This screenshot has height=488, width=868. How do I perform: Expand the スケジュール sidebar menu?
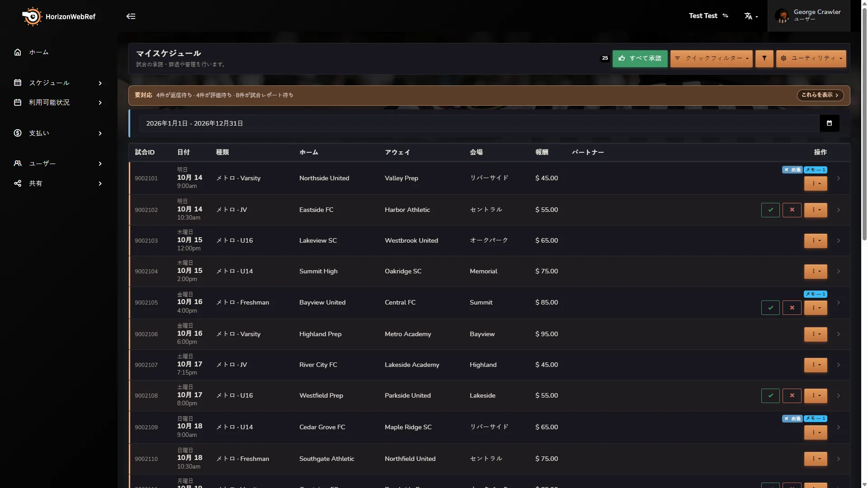click(59, 83)
